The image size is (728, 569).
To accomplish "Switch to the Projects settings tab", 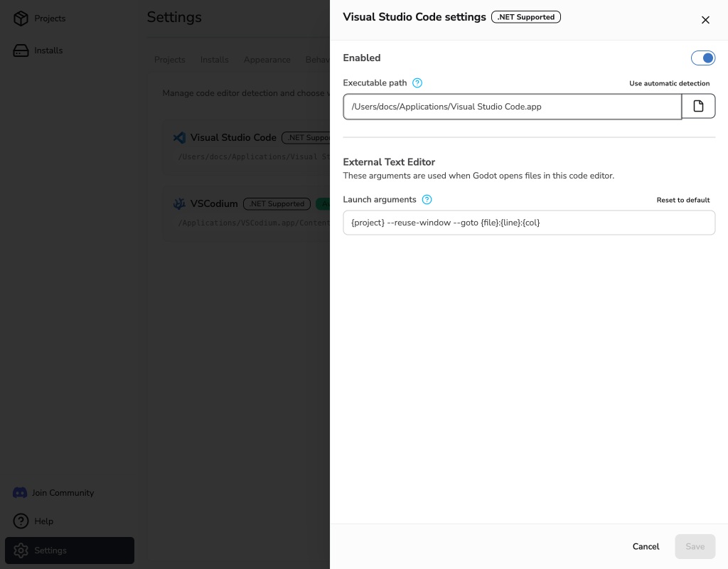I will tap(169, 60).
